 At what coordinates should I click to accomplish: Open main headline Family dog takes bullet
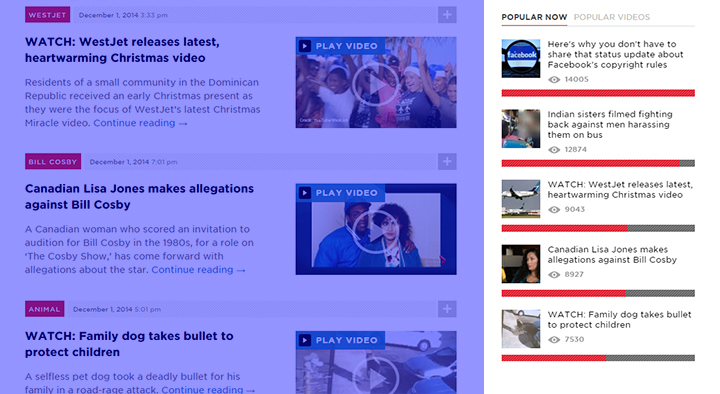pyautogui.click(x=129, y=344)
